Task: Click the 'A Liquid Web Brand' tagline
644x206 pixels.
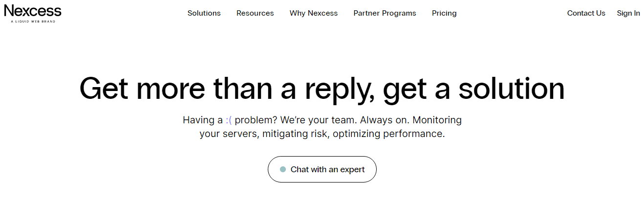Action: point(33,22)
